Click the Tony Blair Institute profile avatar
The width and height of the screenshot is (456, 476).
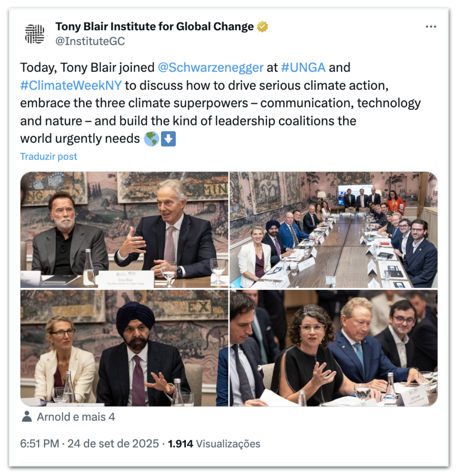click(34, 34)
